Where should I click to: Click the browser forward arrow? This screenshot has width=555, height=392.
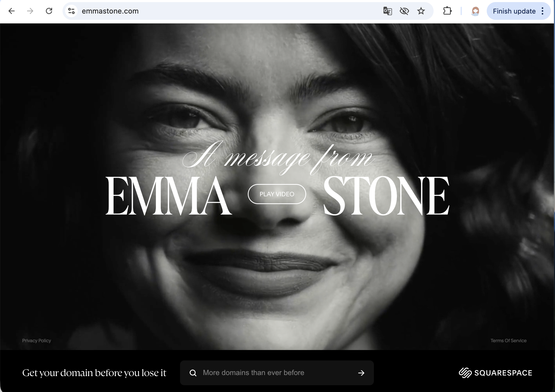(x=30, y=11)
